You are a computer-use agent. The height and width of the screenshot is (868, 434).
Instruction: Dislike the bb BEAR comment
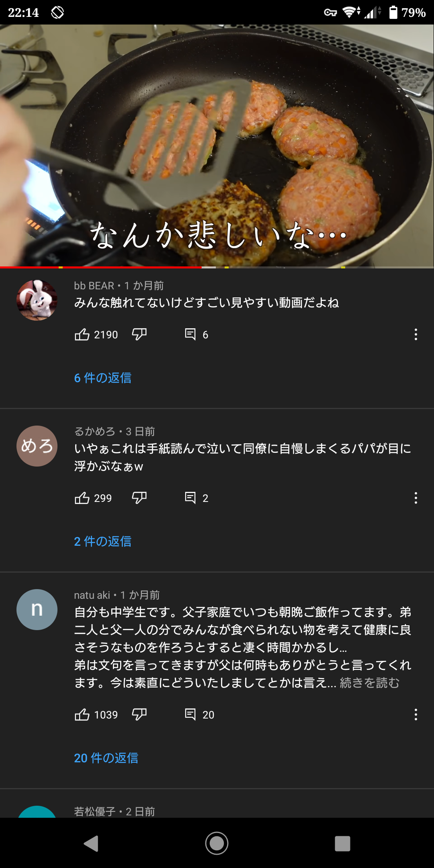(139, 334)
